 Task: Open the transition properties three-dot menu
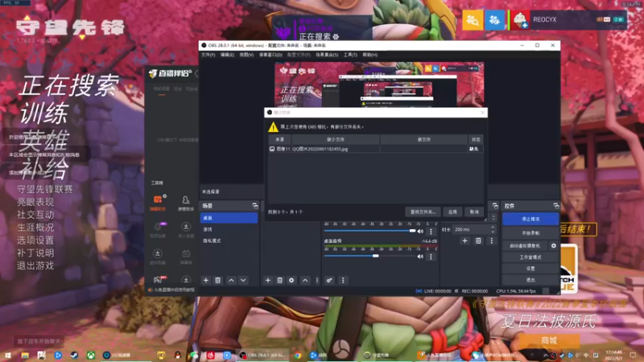pos(491,241)
